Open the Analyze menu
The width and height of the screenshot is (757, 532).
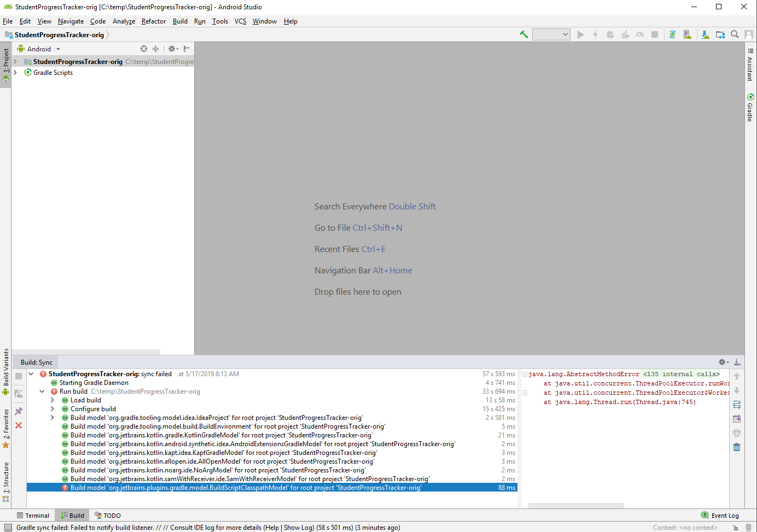click(x=124, y=21)
